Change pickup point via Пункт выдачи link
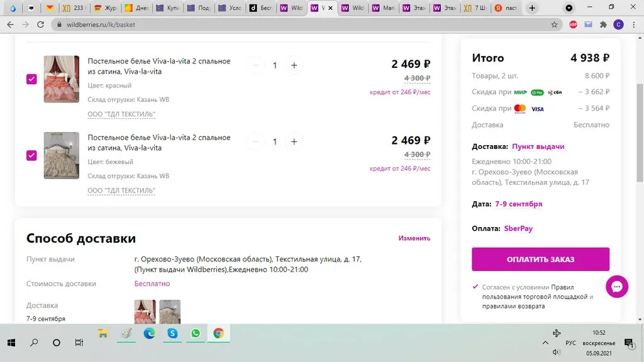The height and width of the screenshot is (362, 644). point(538,146)
